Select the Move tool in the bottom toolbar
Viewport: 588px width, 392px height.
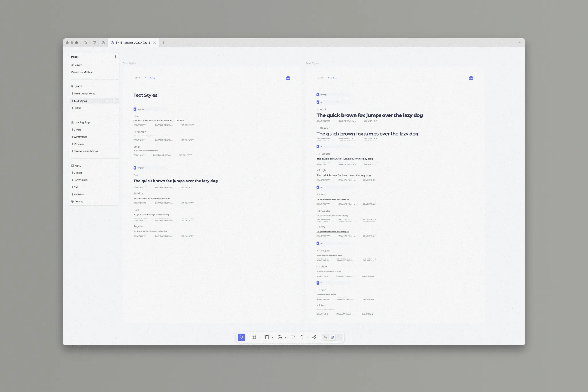(x=241, y=337)
